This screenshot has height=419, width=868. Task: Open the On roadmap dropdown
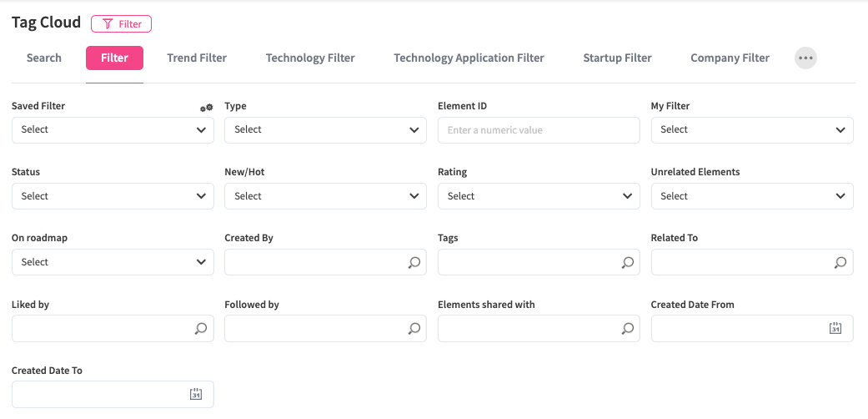click(113, 262)
